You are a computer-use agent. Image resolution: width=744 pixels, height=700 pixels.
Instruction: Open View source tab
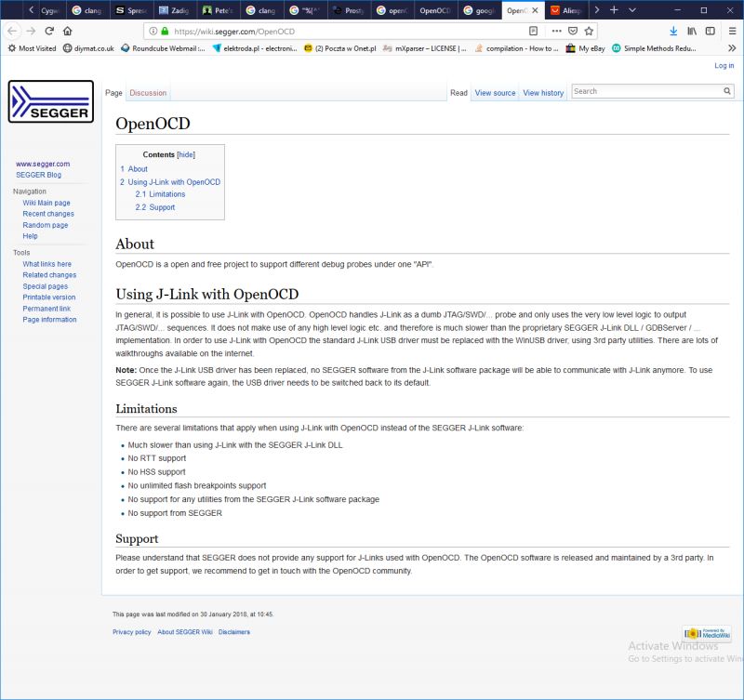pos(496,93)
